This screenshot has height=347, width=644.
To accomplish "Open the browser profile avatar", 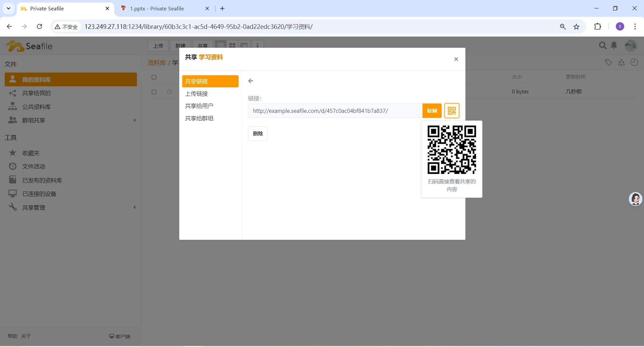I will [x=620, y=27].
